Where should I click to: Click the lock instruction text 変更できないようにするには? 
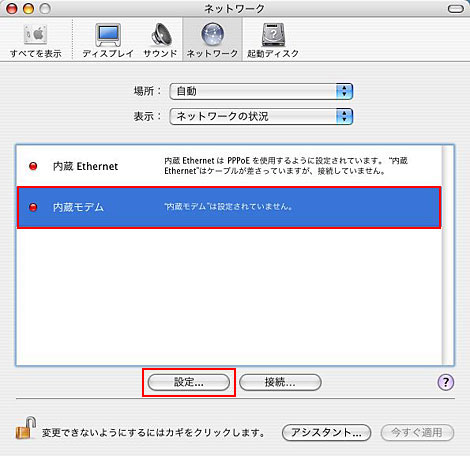pyautogui.click(x=153, y=433)
